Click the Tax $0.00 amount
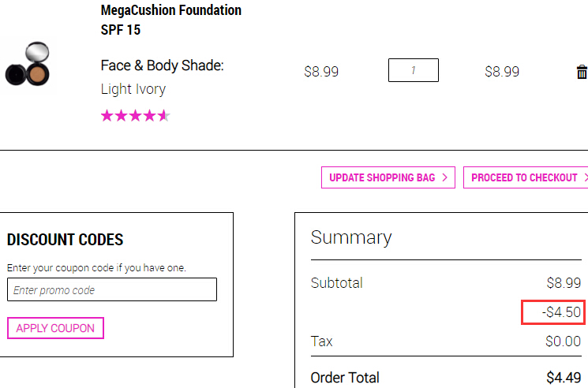 pyautogui.click(x=564, y=341)
